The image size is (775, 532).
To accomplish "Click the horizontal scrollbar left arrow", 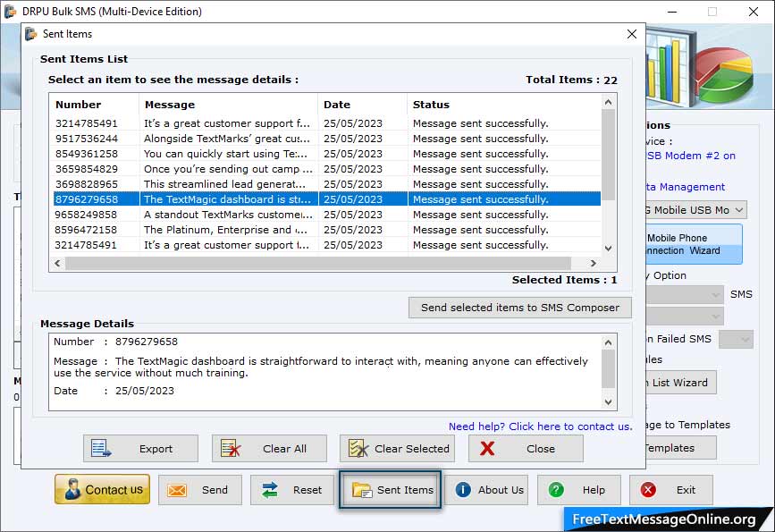I will [x=58, y=263].
